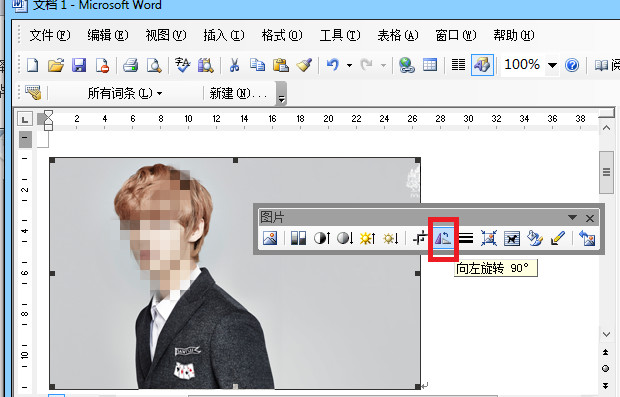Go to previous page double-arrow button
The width and height of the screenshot is (620, 397).
pos(606,352)
